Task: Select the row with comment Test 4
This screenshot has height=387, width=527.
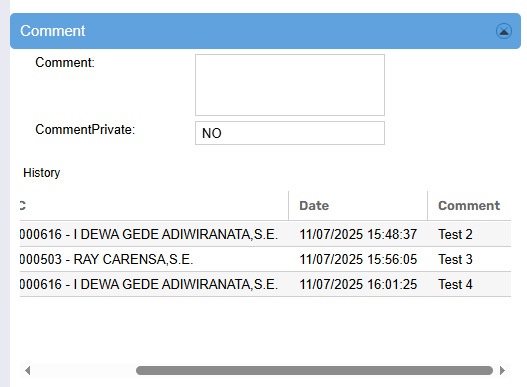Action: click(266, 284)
